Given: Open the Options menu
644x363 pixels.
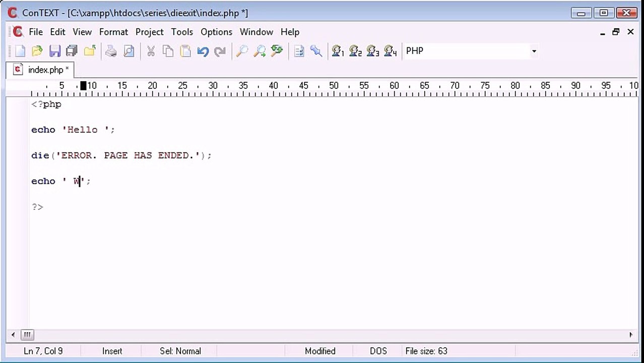Looking at the screenshot, I should coord(216,32).
